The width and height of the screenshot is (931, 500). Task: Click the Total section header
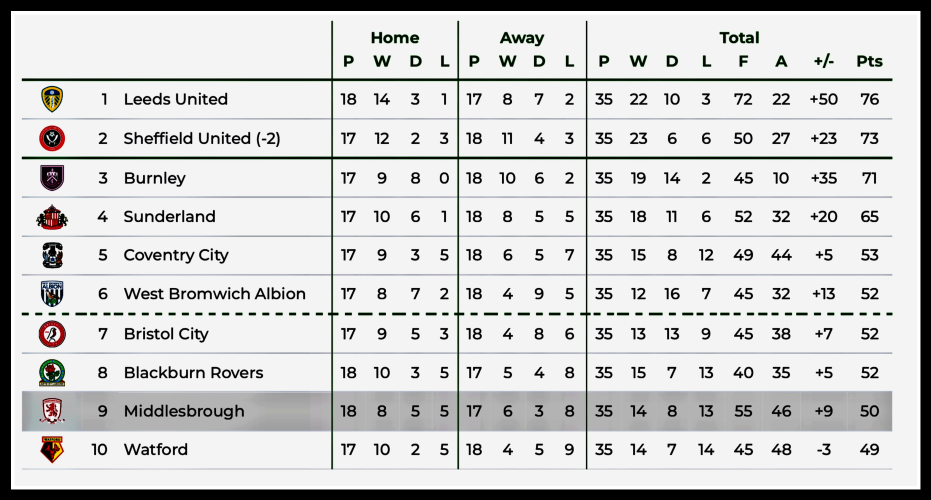(x=739, y=38)
